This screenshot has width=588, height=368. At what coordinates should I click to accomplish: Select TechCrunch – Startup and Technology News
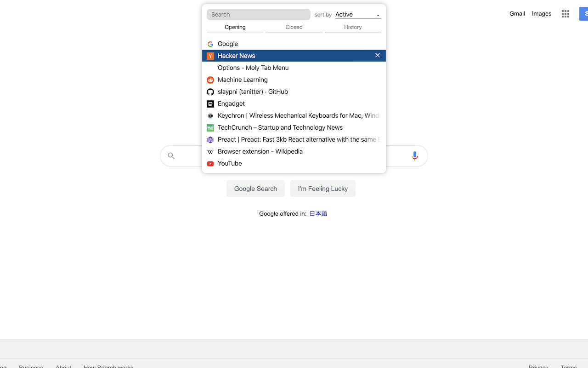pos(294,127)
